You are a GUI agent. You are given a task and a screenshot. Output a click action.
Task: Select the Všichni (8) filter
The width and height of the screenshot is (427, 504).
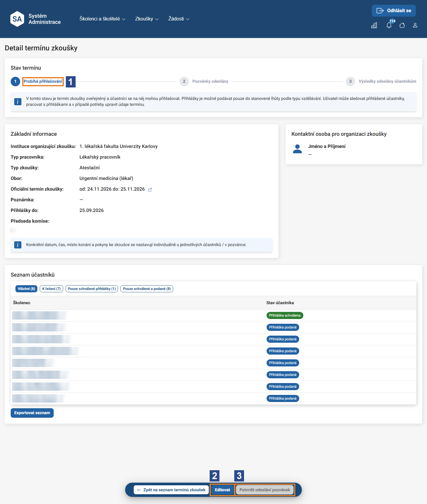(x=26, y=289)
